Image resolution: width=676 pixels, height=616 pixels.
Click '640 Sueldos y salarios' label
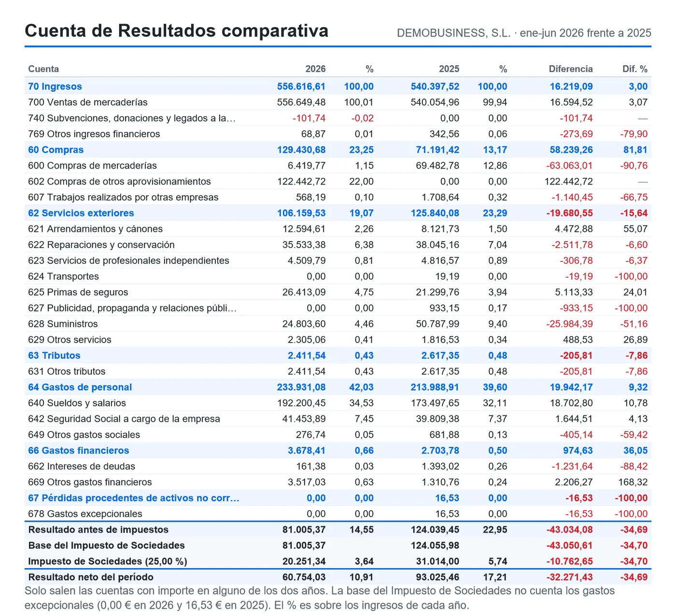(77, 403)
